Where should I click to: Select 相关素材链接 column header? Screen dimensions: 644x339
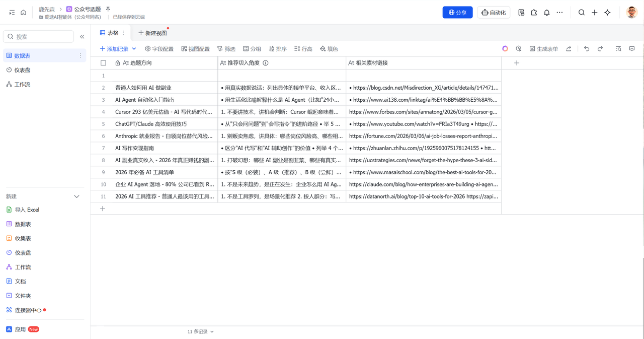[424, 63]
